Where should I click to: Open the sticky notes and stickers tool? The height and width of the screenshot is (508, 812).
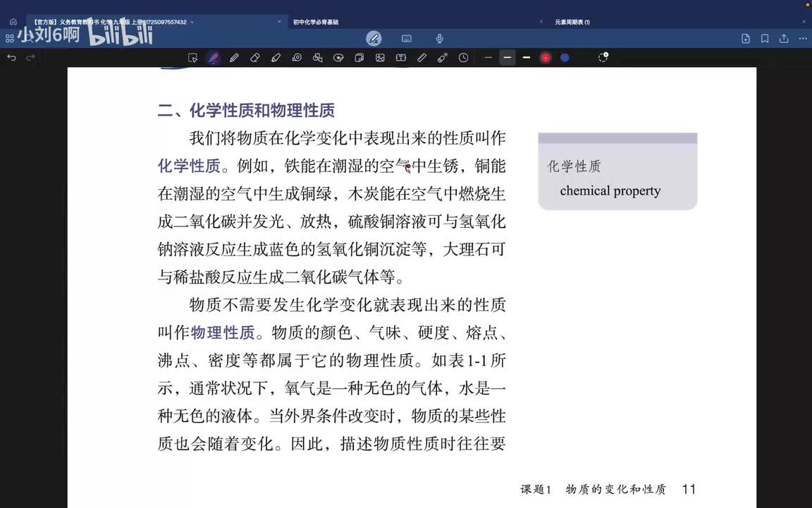(x=359, y=58)
